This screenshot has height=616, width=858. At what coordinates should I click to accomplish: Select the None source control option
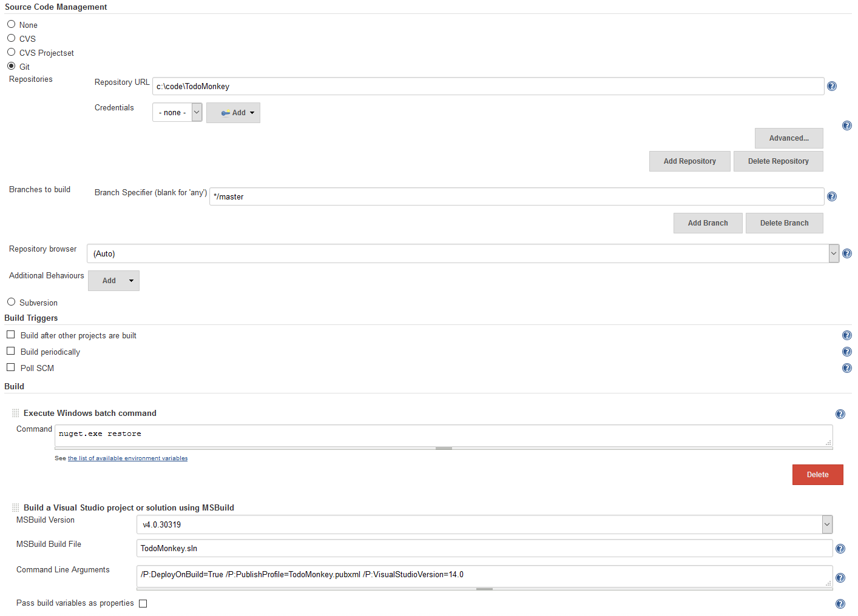11,24
